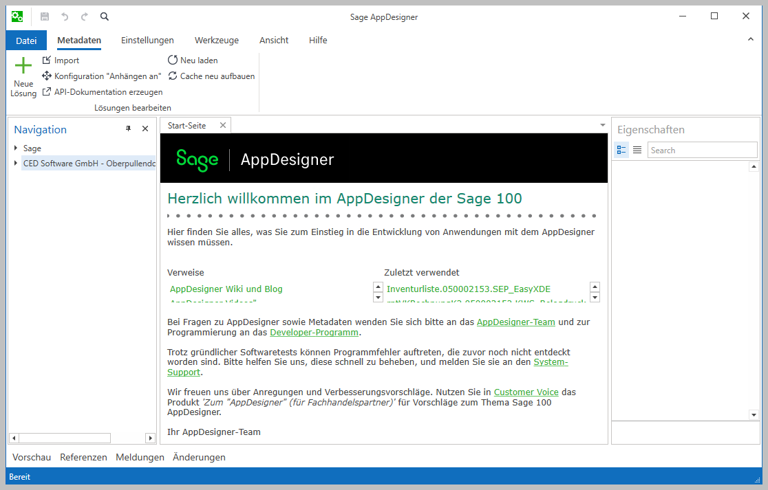768x490 pixels.
Task: Follow the Developer-Programm link
Action: (x=314, y=332)
